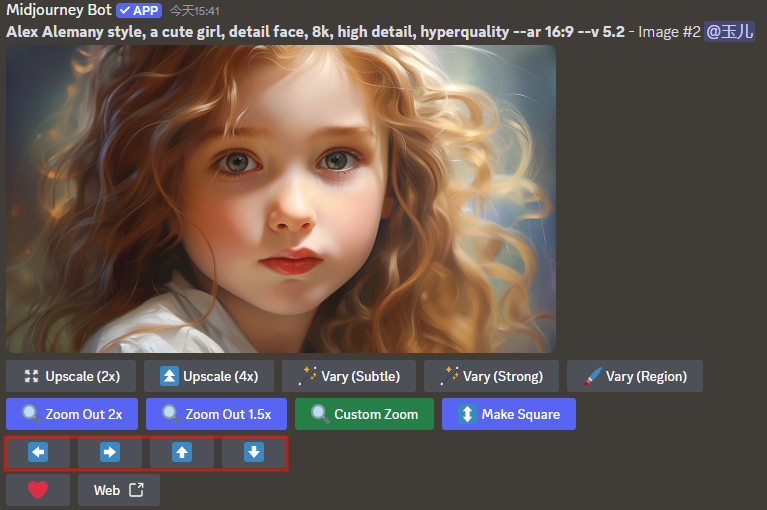Pan the image up with up arrow

[182, 452]
